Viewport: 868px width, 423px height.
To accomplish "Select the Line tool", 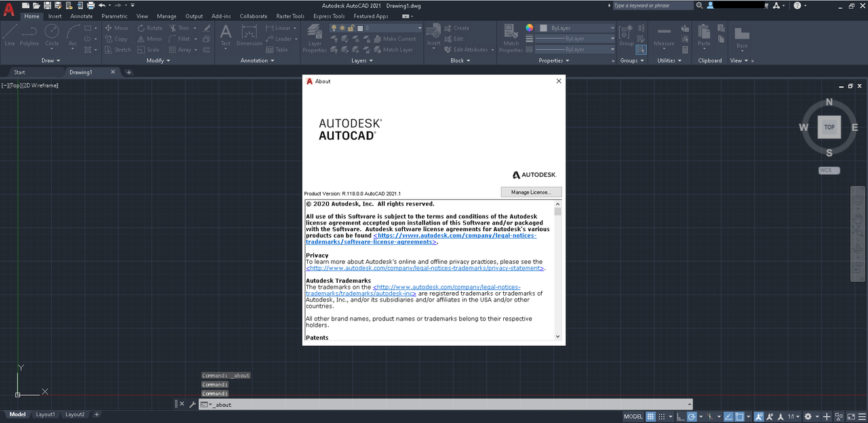I will tap(9, 35).
